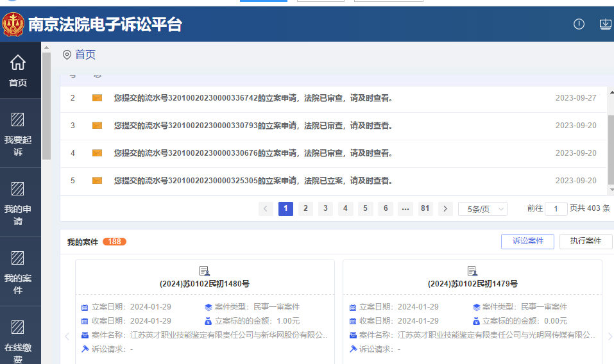614x364 pixels.
Task: Expand the 5条/页 page size dropdown
Action: (x=482, y=209)
